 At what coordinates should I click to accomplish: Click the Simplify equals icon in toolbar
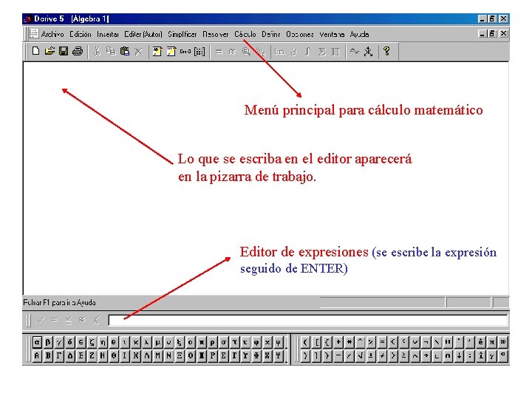click(x=219, y=52)
